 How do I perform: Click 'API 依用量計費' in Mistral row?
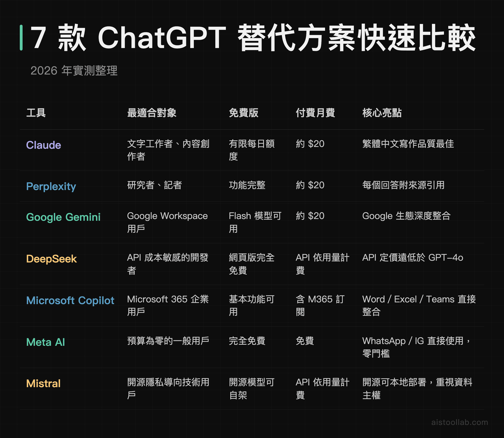click(323, 389)
